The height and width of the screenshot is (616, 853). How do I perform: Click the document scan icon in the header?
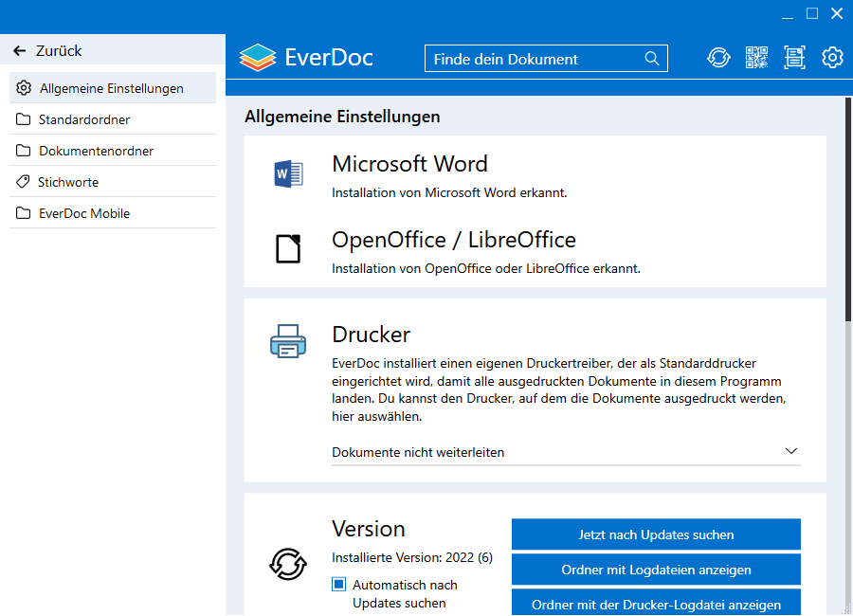[794, 58]
